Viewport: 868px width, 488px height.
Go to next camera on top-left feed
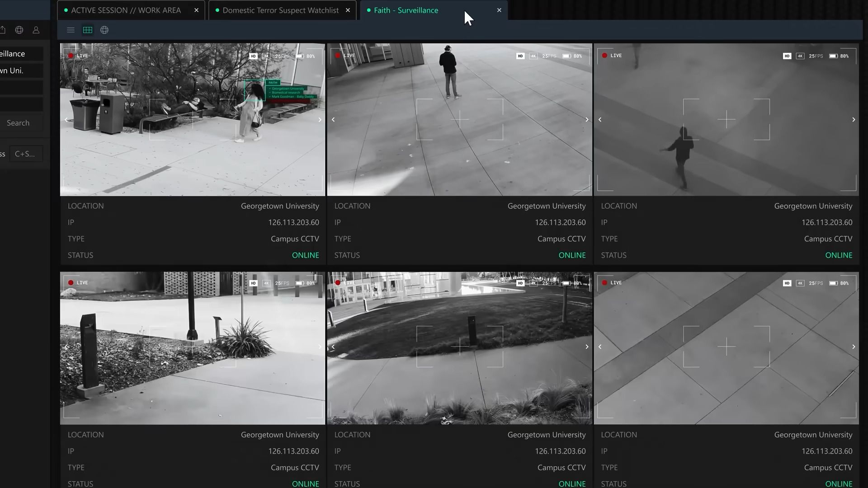(320, 120)
